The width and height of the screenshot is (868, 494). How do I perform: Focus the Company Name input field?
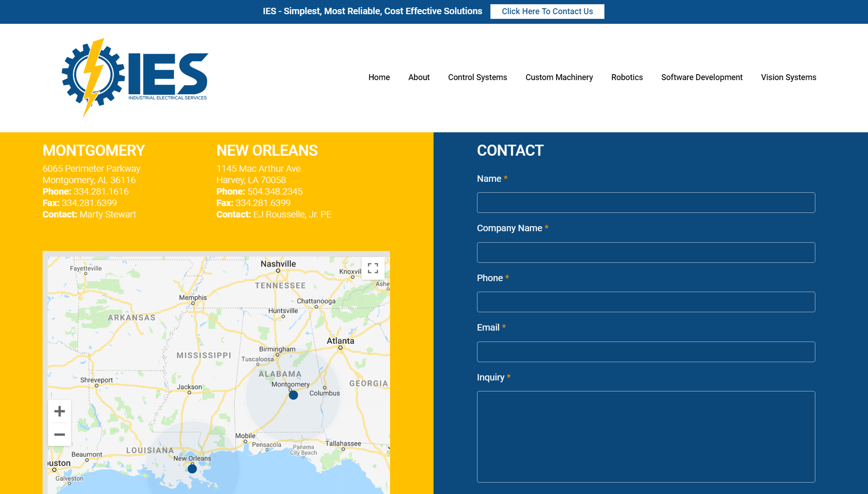coord(646,252)
